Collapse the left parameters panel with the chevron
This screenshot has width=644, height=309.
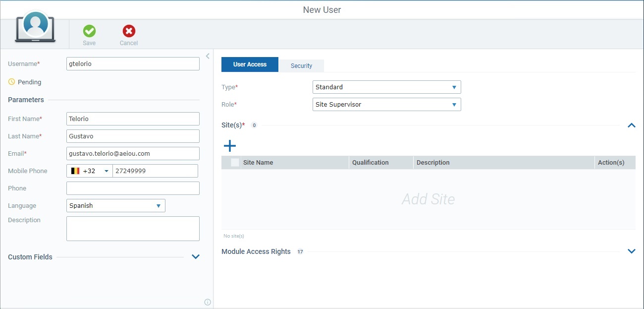(208, 56)
